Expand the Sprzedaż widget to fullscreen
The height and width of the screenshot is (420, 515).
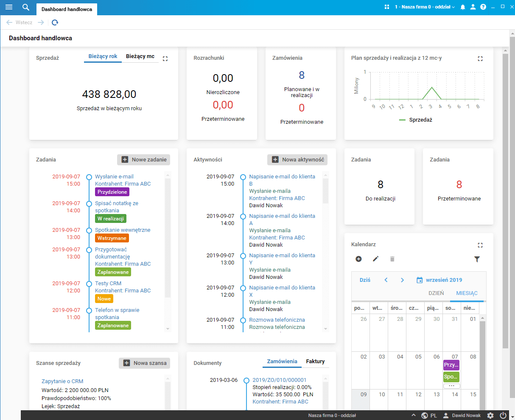[165, 58]
